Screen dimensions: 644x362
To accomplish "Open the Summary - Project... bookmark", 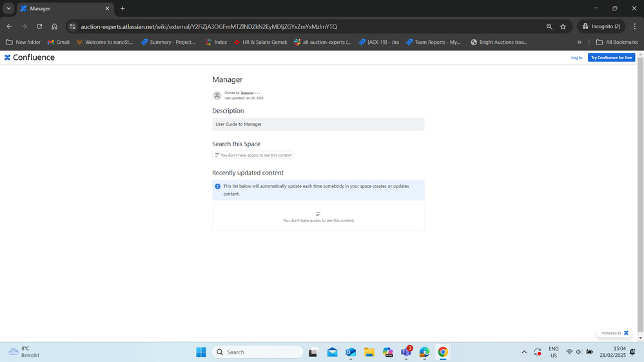I will click(x=168, y=42).
